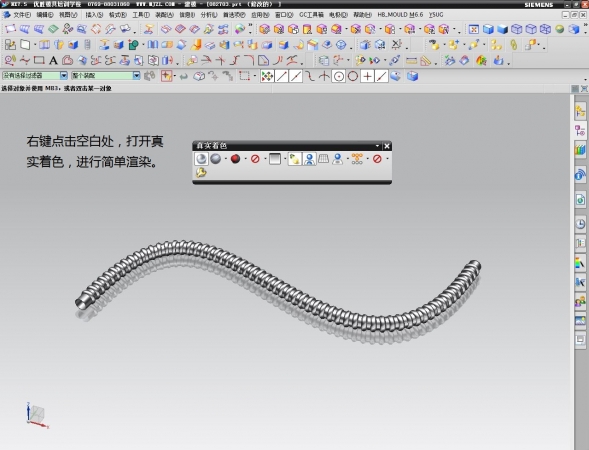Pick the red sphere object material swatch
The height and width of the screenshot is (450, 589).
(236, 159)
